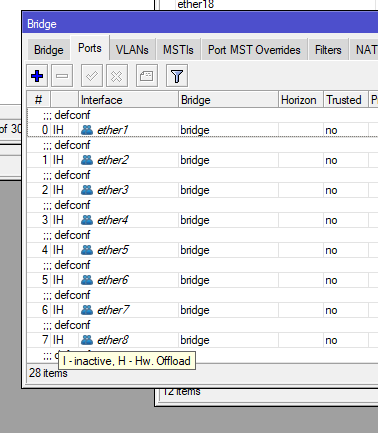Select the ether3 port row
378x433 pixels.
[x=202, y=190]
